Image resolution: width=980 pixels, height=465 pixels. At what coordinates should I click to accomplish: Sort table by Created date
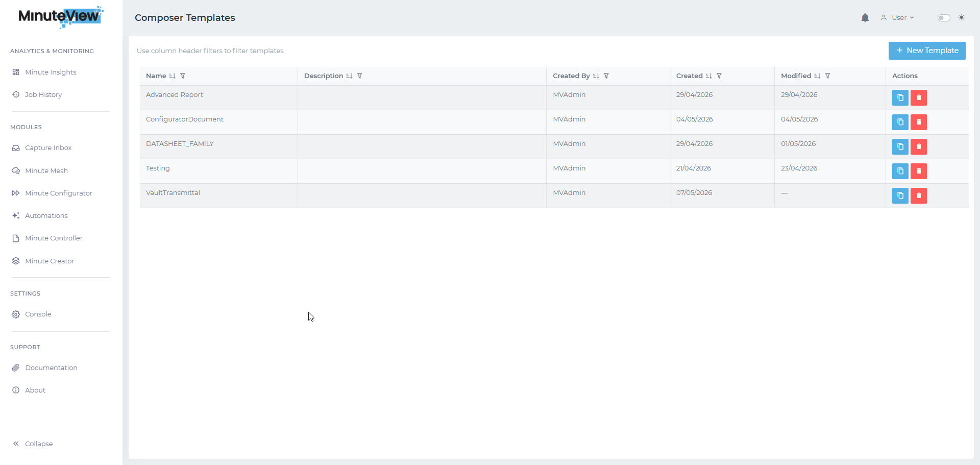point(708,76)
